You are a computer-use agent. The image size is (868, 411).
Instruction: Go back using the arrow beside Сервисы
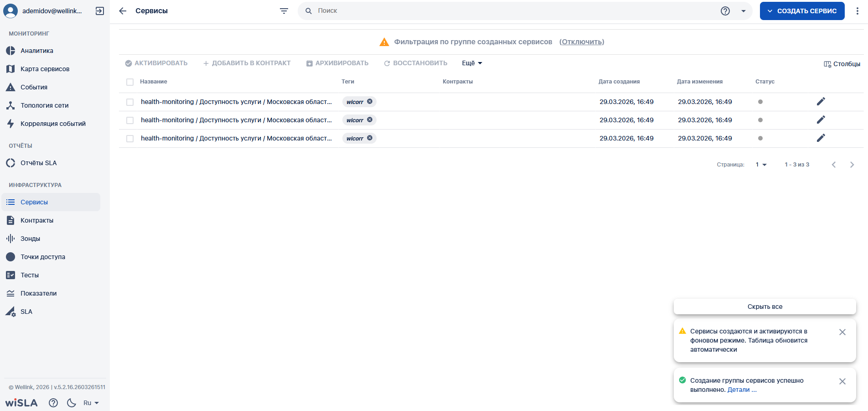point(123,11)
